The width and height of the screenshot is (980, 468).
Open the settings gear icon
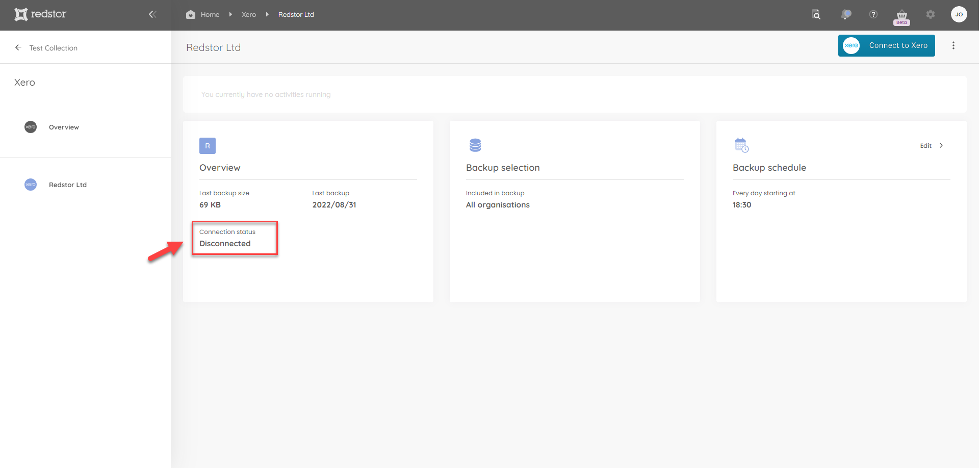tap(931, 14)
